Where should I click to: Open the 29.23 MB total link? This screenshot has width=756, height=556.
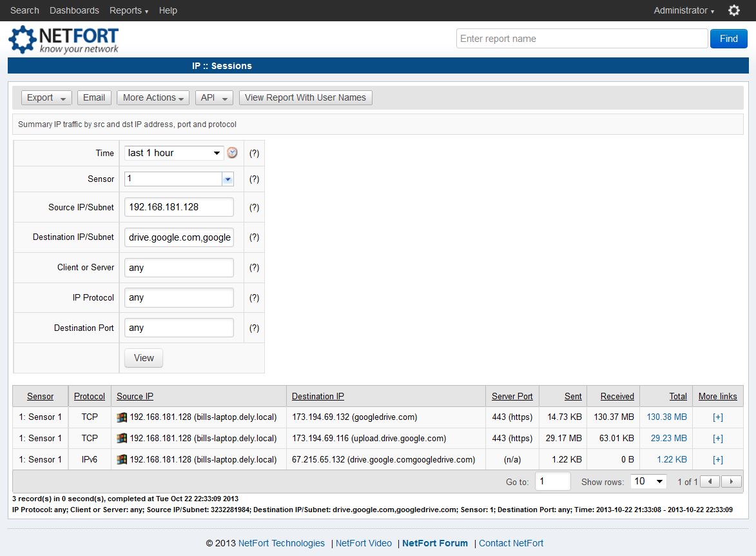pyautogui.click(x=669, y=438)
